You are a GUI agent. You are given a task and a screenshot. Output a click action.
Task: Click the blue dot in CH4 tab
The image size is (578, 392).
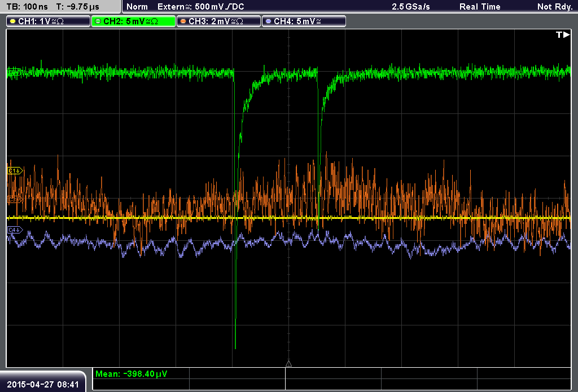click(x=268, y=21)
